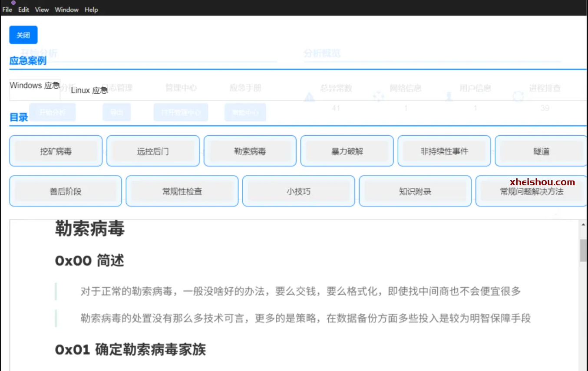Viewport: 588px width, 371px height.
Task: Click the 勒索病毒 article title
Action: pos(89,229)
